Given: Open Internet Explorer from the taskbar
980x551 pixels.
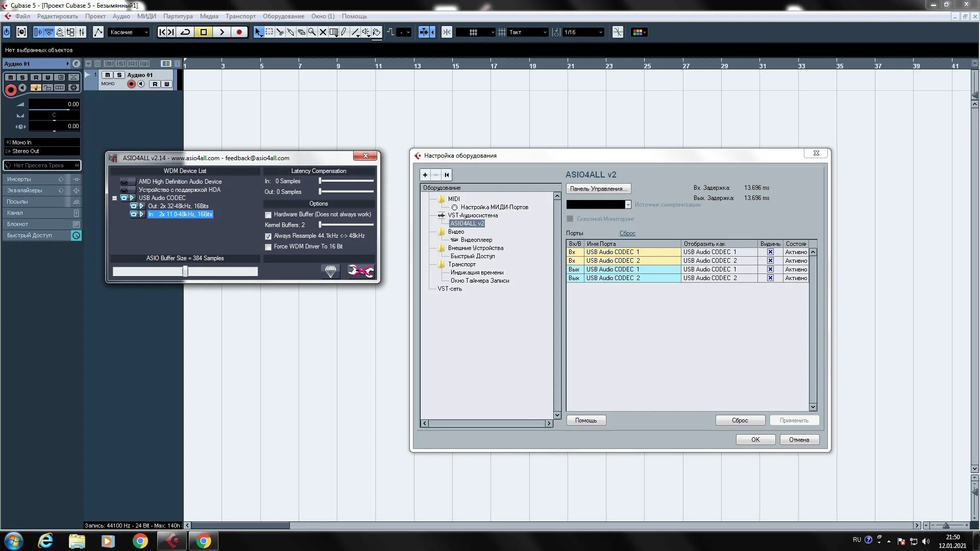Looking at the screenshot, I should tap(45, 541).
